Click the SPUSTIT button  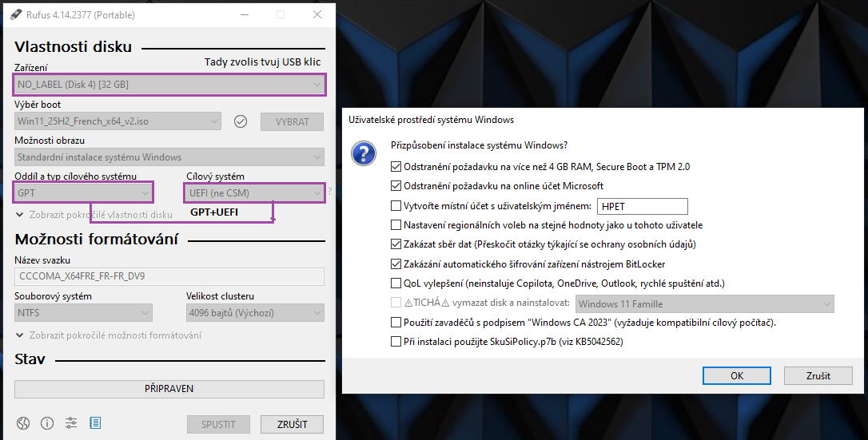click(x=218, y=425)
